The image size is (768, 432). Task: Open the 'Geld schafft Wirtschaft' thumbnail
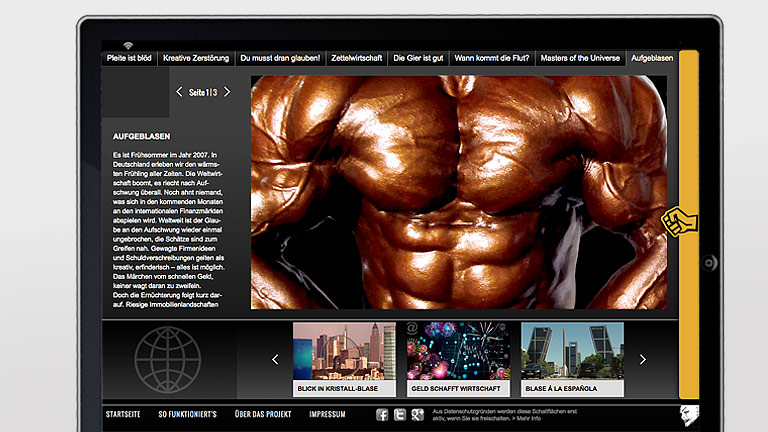[x=458, y=359]
